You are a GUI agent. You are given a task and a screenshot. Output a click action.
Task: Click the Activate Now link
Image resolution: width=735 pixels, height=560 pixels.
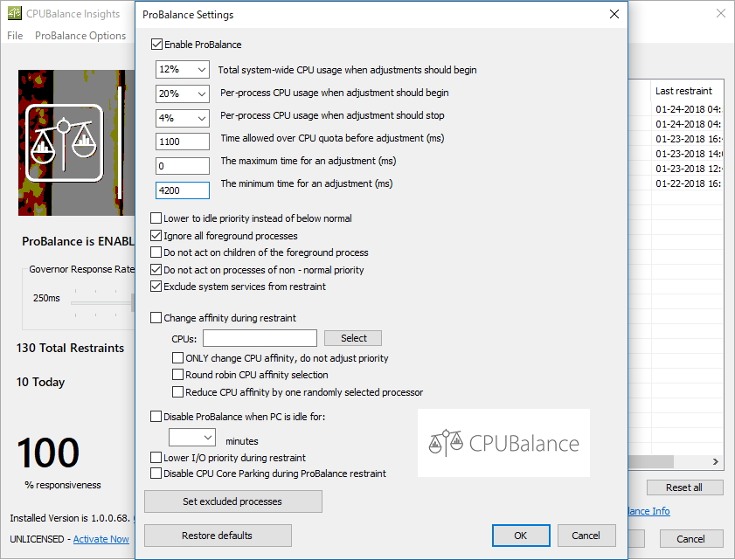101,539
